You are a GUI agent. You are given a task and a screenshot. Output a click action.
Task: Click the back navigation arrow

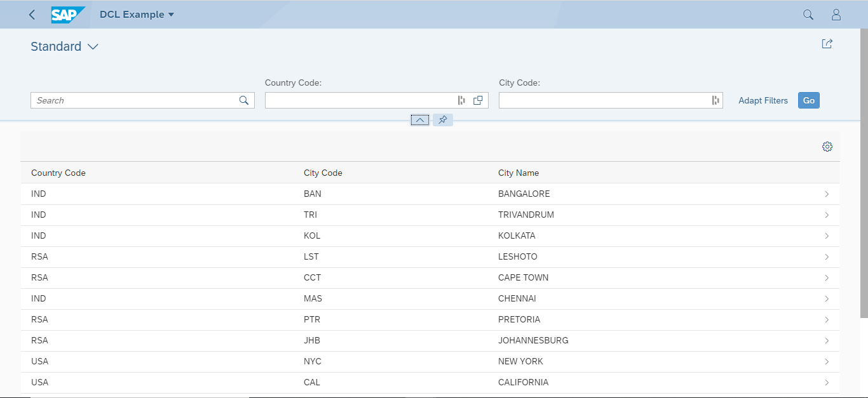32,14
